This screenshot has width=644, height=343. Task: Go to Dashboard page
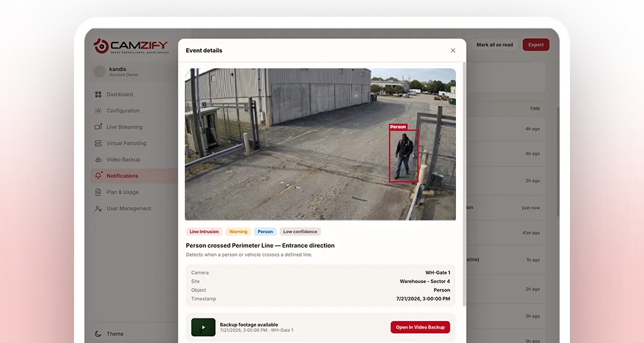click(120, 95)
